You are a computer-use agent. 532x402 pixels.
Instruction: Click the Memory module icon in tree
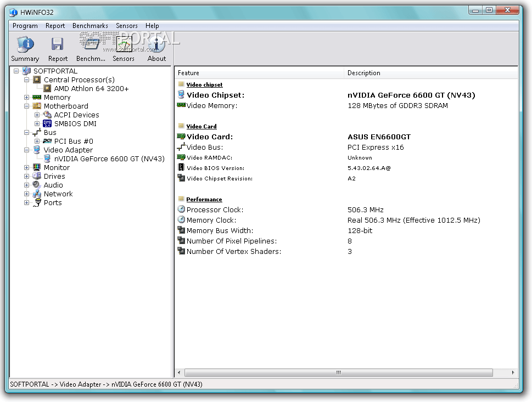coord(37,97)
